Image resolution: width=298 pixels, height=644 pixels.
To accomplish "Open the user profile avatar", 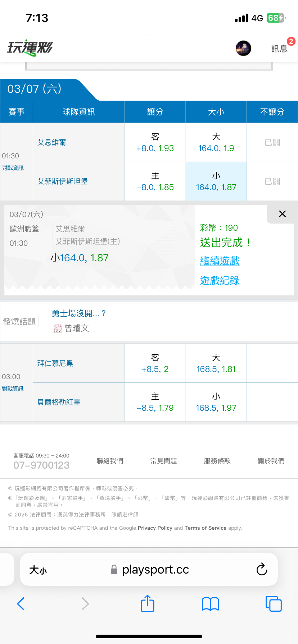I will coord(243,48).
